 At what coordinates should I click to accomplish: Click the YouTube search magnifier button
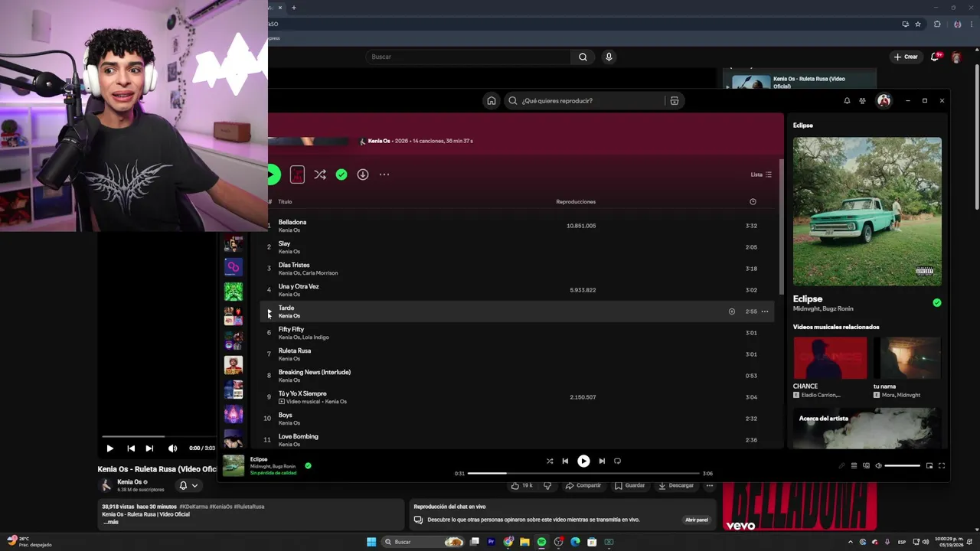pyautogui.click(x=583, y=57)
